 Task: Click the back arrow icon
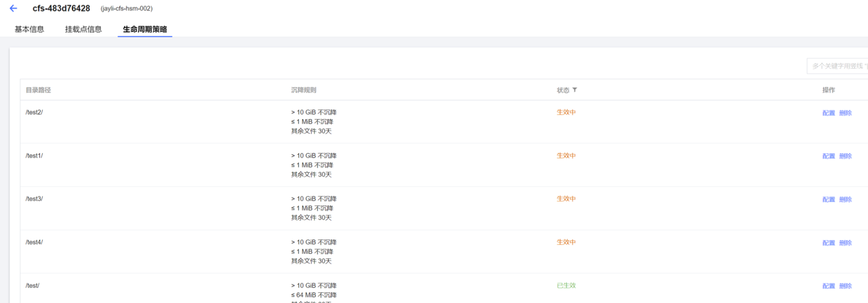tap(13, 8)
